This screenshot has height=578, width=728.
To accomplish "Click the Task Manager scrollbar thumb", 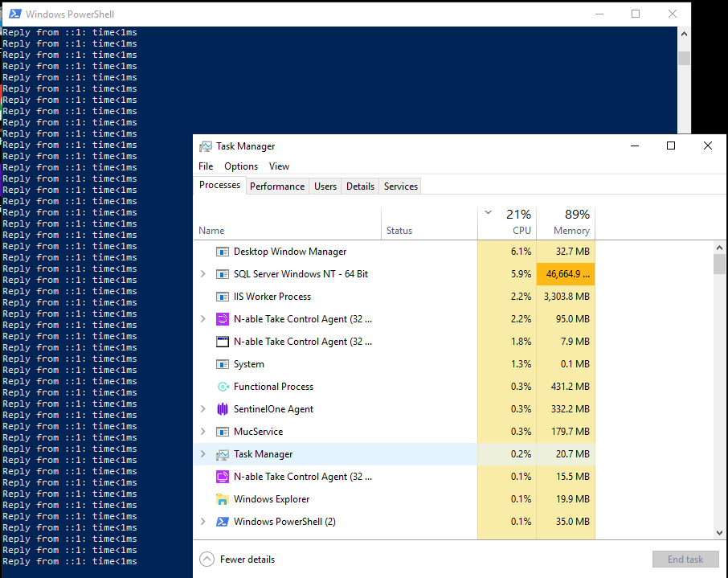I will pyautogui.click(x=719, y=264).
